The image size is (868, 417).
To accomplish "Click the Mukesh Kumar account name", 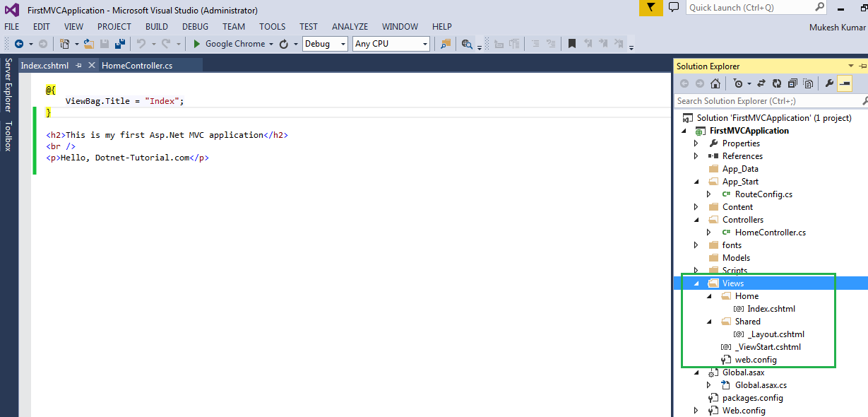I will tap(836, 27).
